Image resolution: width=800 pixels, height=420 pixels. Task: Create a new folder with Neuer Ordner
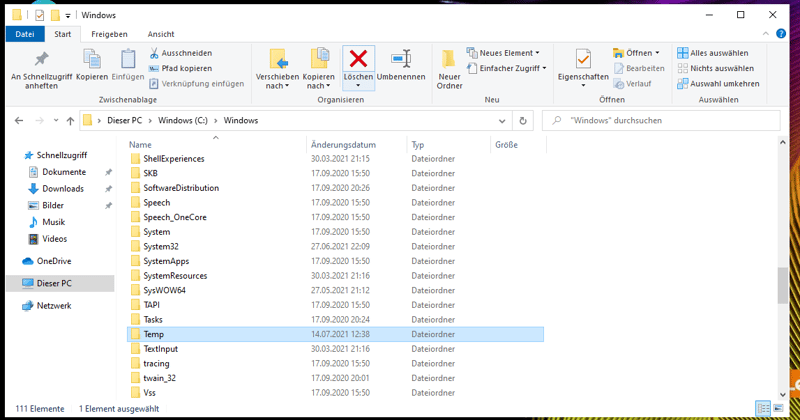click(x=449, y=68)
